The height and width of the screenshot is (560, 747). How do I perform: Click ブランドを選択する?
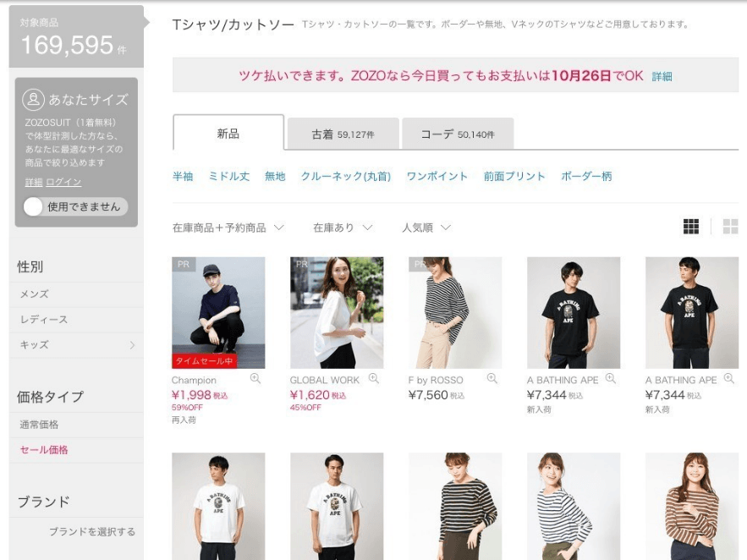pyautogui.click(x=91, y=532)
